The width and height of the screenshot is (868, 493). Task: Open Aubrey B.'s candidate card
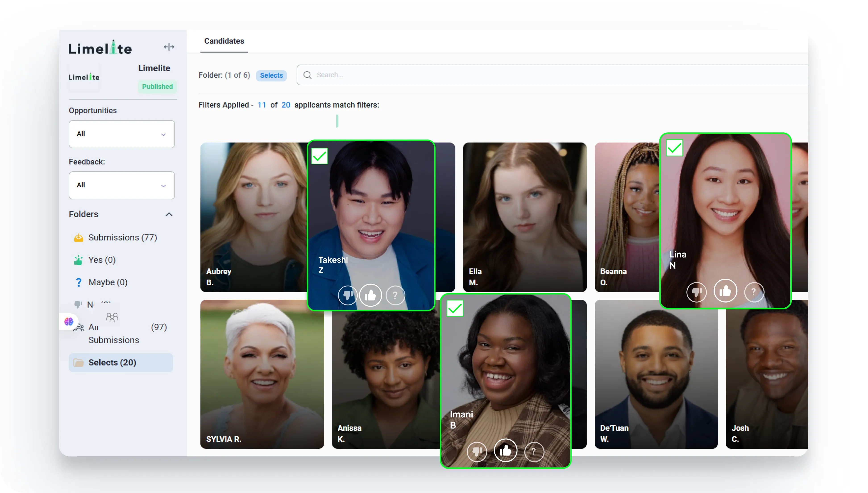point(254,217)
